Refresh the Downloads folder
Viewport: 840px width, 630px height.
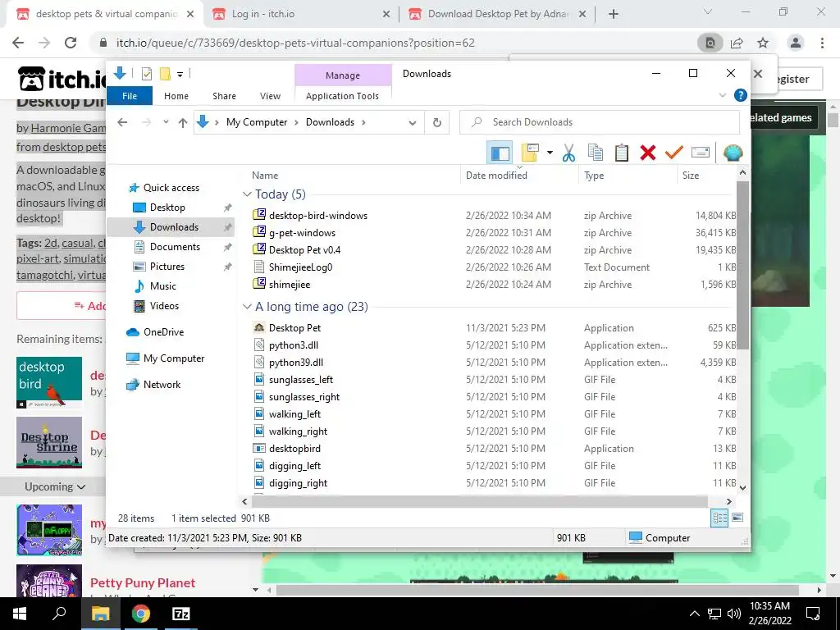click(x=437, y=123)
